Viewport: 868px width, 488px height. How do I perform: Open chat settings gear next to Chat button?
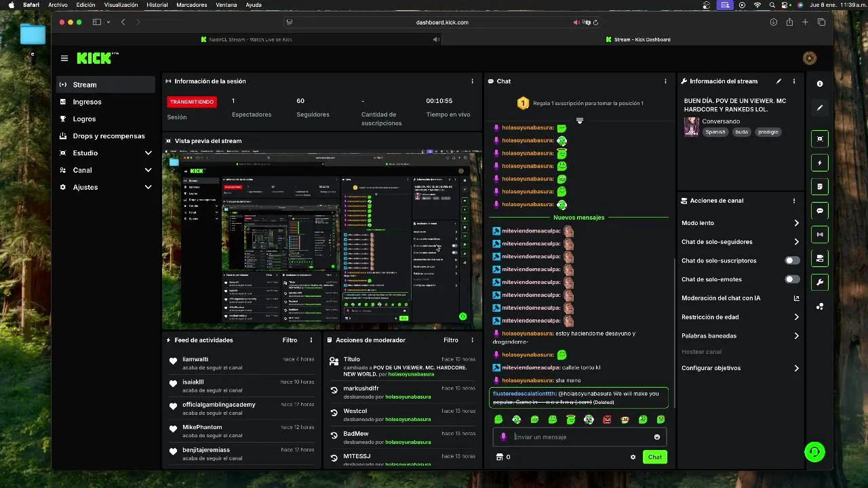[x=633, y=457]
